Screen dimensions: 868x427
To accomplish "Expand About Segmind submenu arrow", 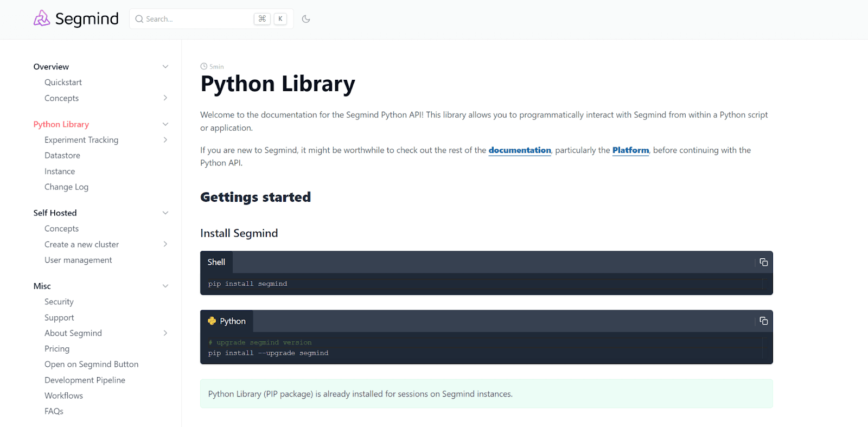I will tap(165, 333).
